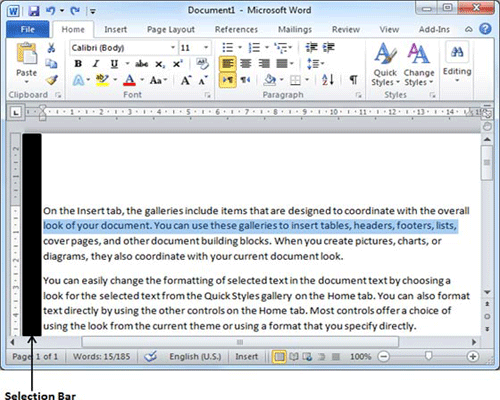The image size is (500, 400).
Task: Click the Format Painter brush icon
Action: click(52, 80)
